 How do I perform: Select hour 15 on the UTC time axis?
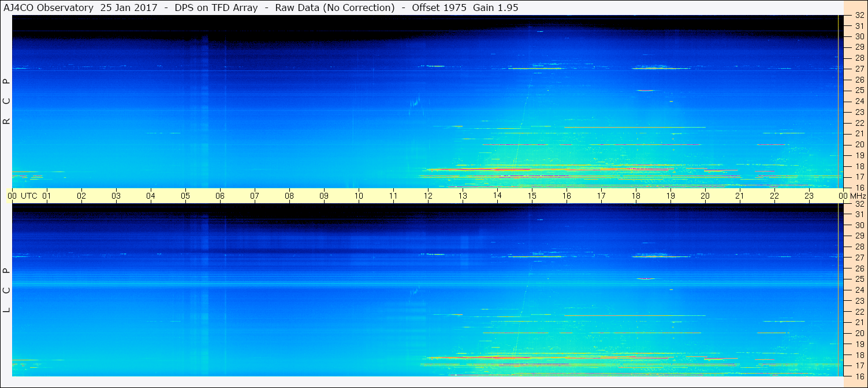coord(532,196)
